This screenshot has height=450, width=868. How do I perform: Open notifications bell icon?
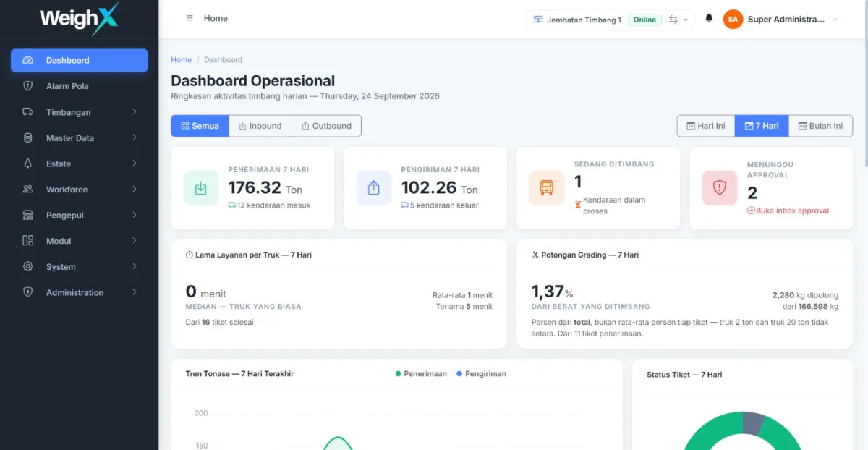point(709,19)
